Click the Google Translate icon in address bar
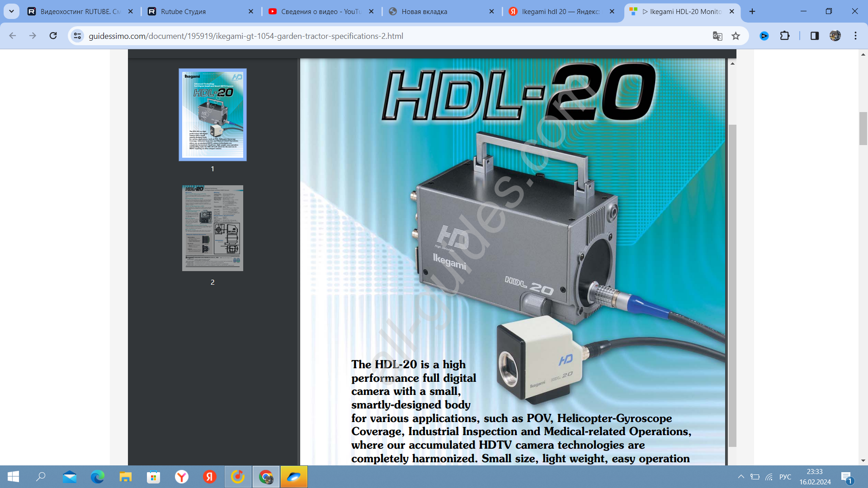 coord(717,36)
